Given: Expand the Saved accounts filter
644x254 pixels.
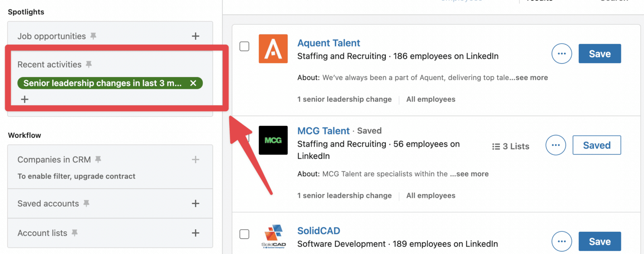Looking at the screenshot, I should [x=195, y=203].
